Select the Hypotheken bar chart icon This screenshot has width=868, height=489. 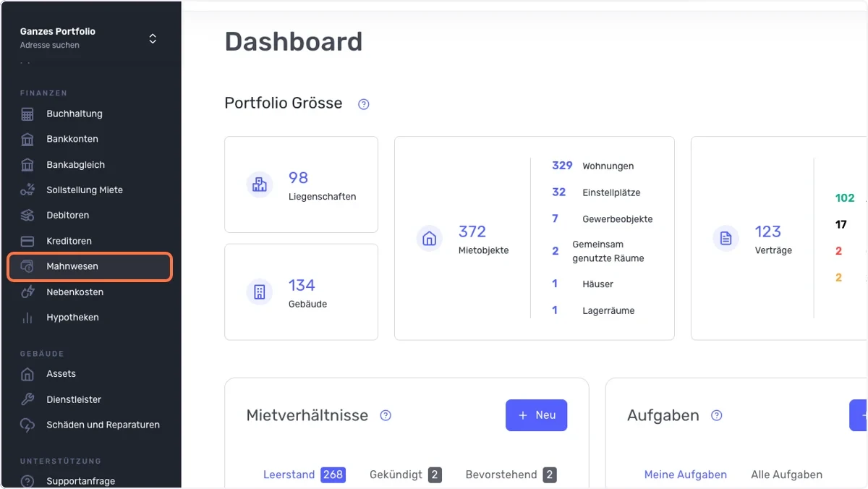(x=27, y=318)
